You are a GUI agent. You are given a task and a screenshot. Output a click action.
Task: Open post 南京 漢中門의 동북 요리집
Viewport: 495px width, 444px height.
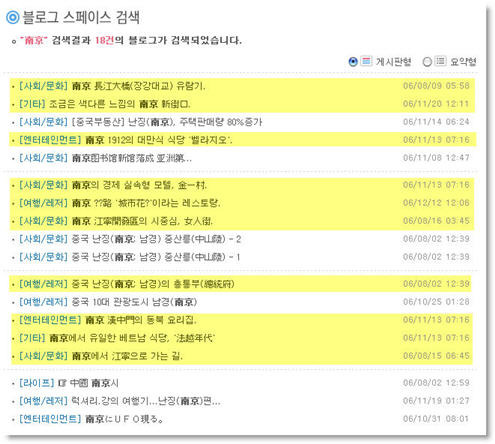141,320
